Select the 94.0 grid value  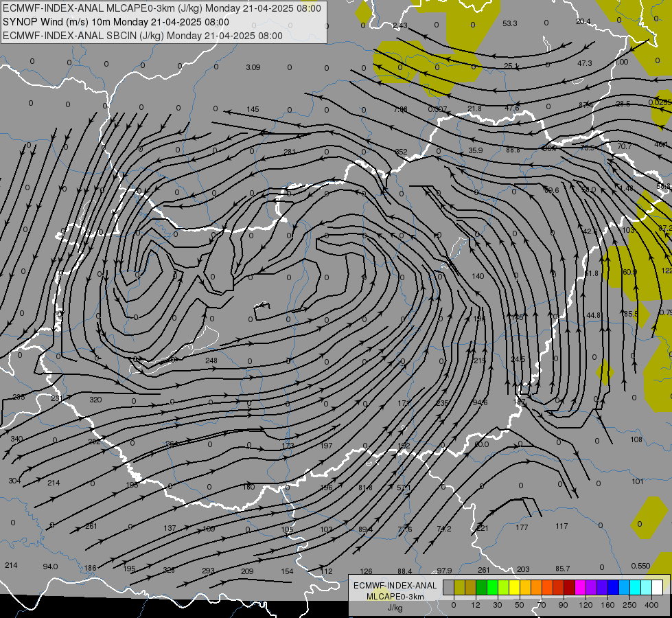click(50, 566)
